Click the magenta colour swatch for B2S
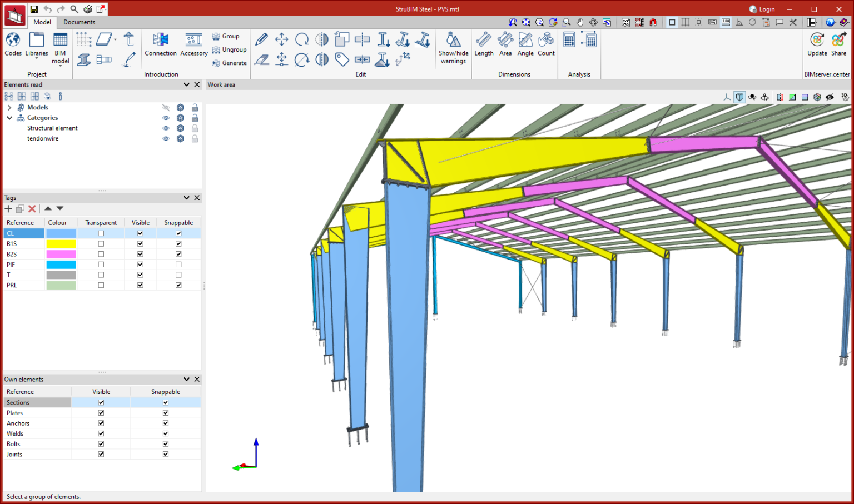 point(61,254)
